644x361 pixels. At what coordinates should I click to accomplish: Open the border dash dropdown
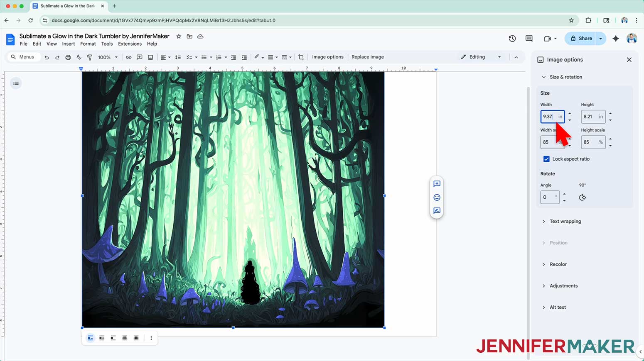tap(287, 57)
